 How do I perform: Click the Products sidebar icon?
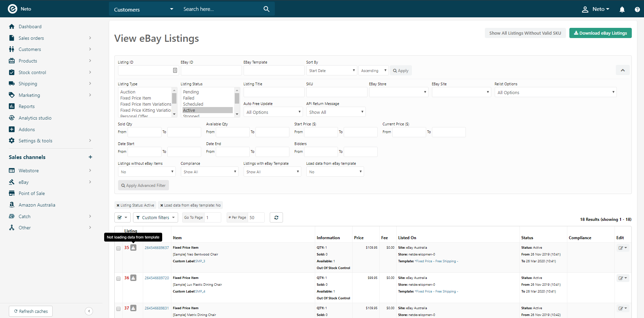click(12, 61)
